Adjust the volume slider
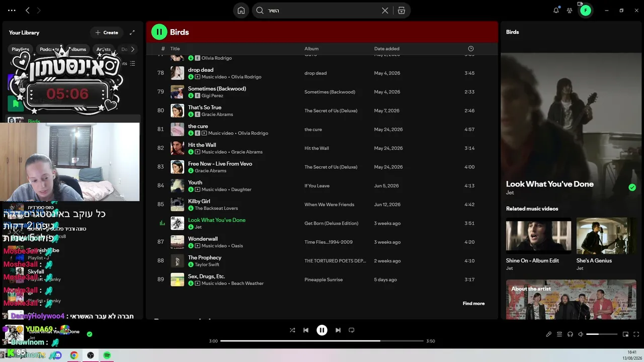The width and height of the screenshot is (644, 362). pyautogui.click(x=602, y=334)
